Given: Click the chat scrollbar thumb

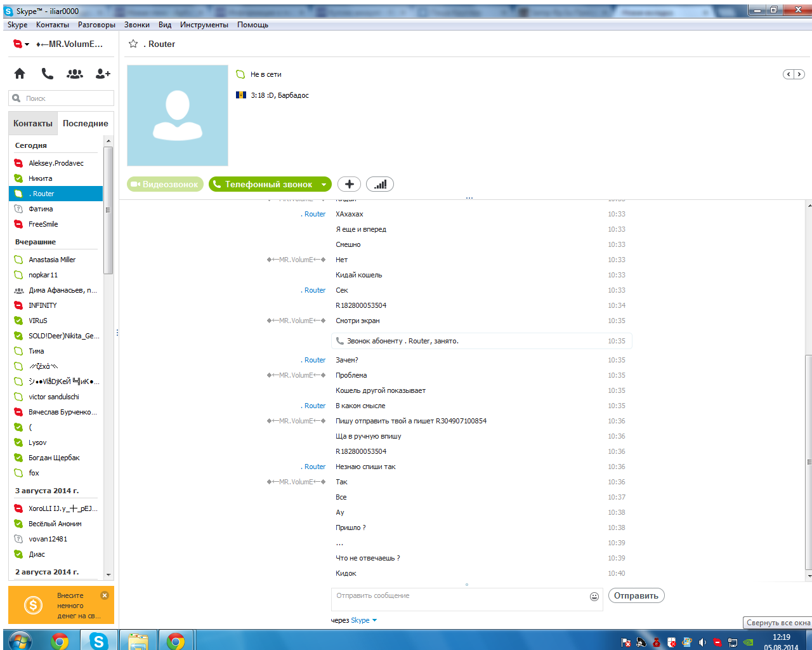Looking at the screenshot, I should tap(808, 462).
